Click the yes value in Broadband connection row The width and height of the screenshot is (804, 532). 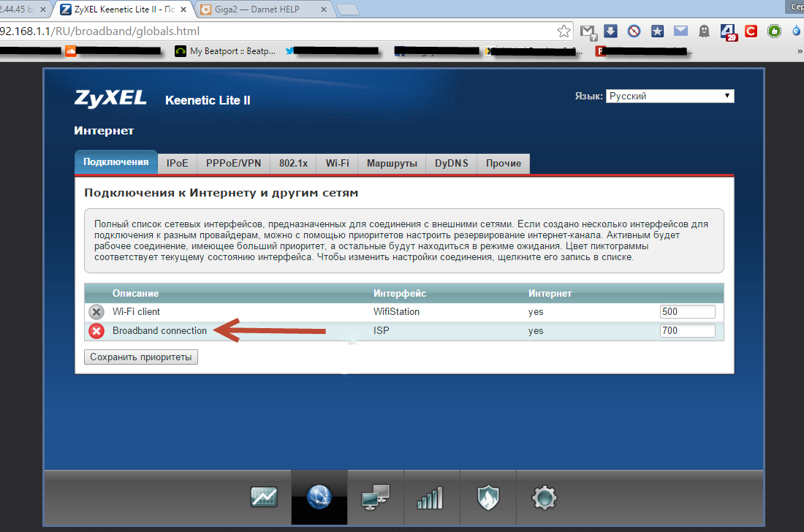pyautogui.click(x=536, y=330)
